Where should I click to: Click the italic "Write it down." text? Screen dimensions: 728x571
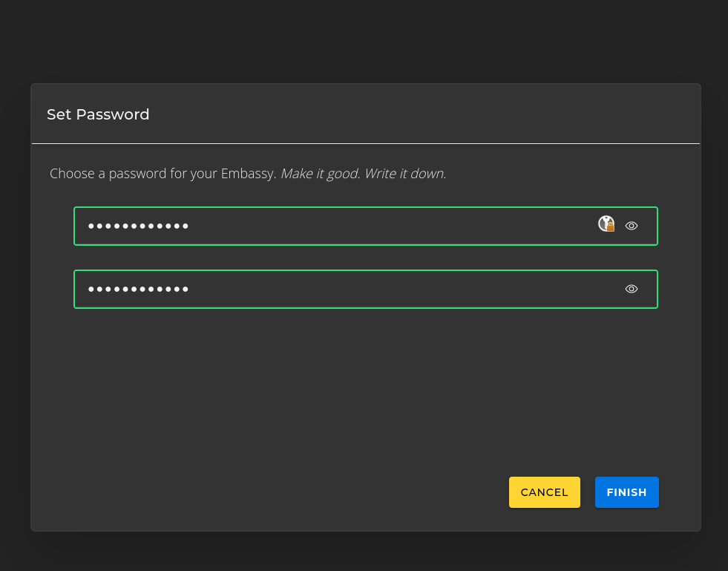(405, 174)
